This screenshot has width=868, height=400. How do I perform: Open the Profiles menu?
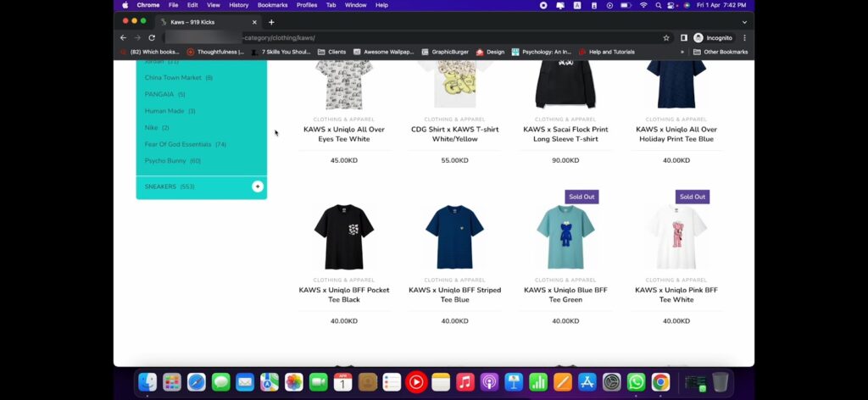coord(307,5)
